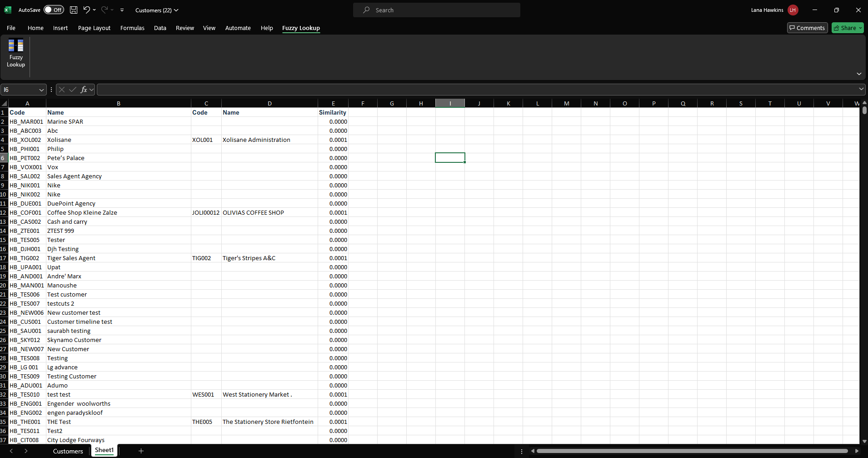Switch to the Customers sheet tab

pyautogui.click(x=68, y=451)
